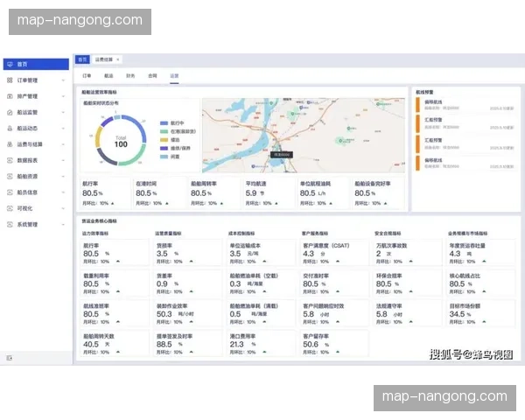The width and height of the screenshot is (525, 420).
Task: Click 船舶燃油单耗（空载）0.3 card
Action: pyautogui.click(x=261, y=283)
